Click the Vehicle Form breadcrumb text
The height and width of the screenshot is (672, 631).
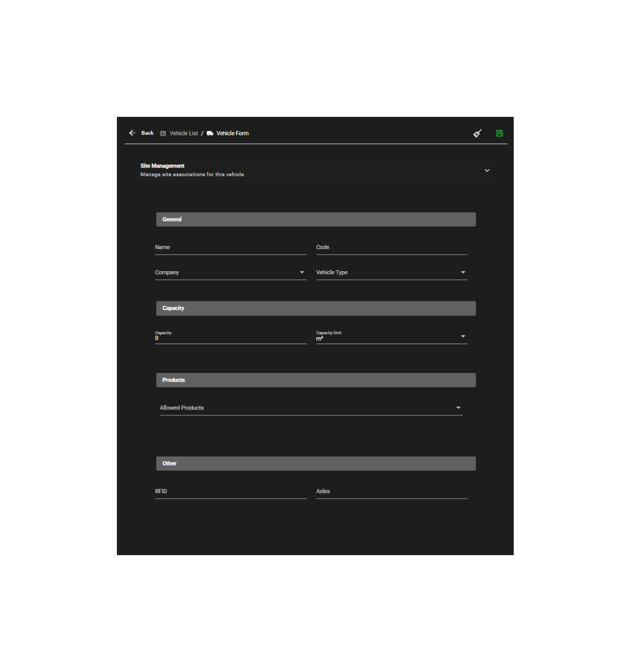232,133
